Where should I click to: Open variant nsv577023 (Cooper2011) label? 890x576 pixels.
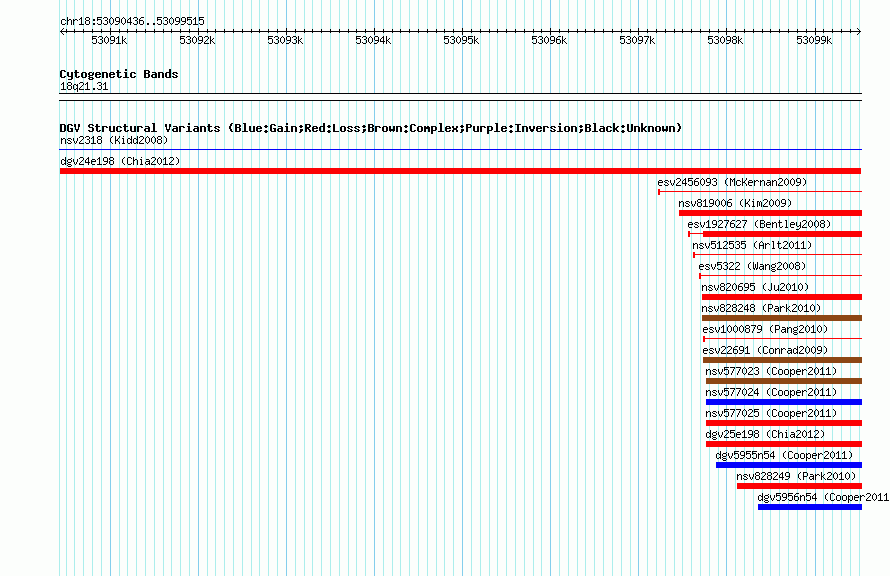[x=771, y=371]
